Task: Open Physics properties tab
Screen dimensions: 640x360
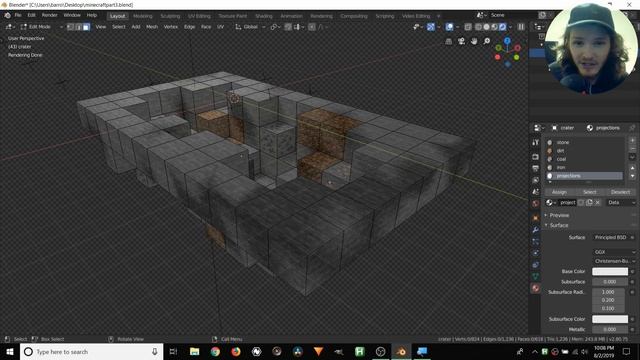Action: (x=536, y=253)
